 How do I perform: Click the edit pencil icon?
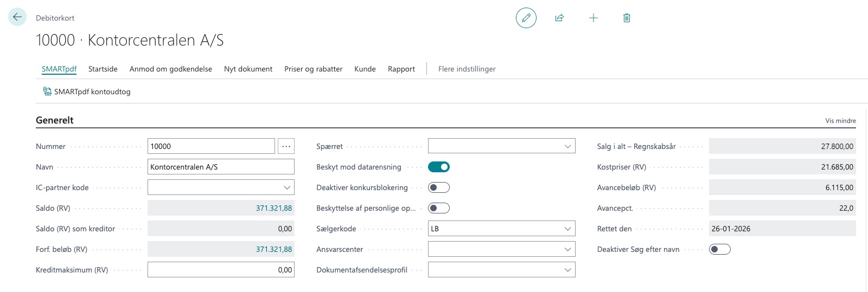(x=526, y=18)
